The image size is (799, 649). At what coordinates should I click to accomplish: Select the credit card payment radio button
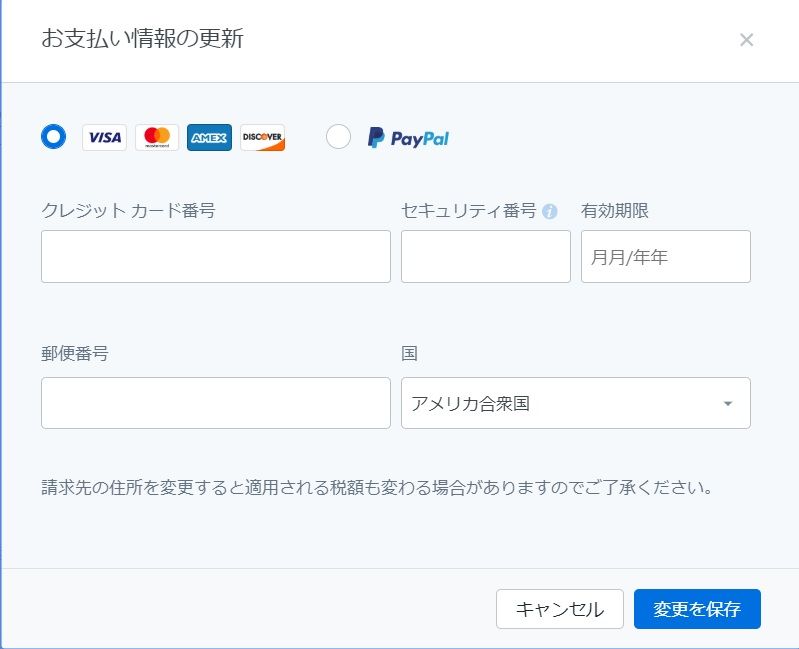(x=53, y=136)
